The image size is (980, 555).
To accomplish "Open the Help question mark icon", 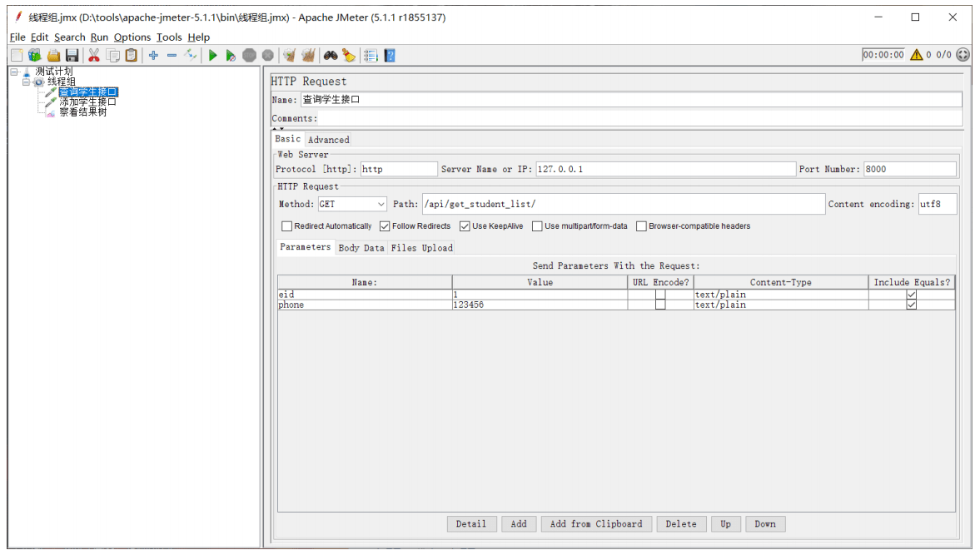I will point(390,56).
